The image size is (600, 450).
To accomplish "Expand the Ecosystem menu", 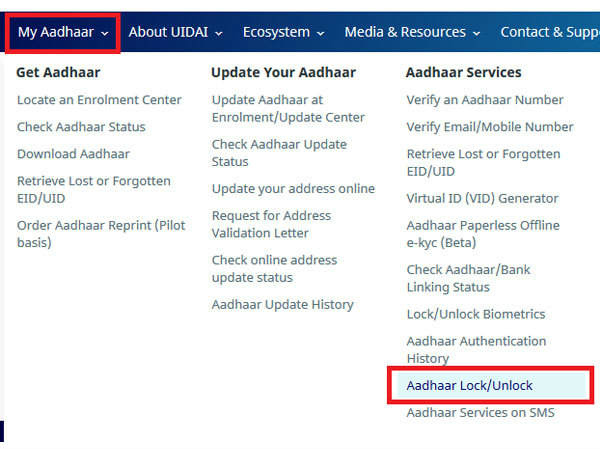I will pyautogui.click(x=283, y=32).
